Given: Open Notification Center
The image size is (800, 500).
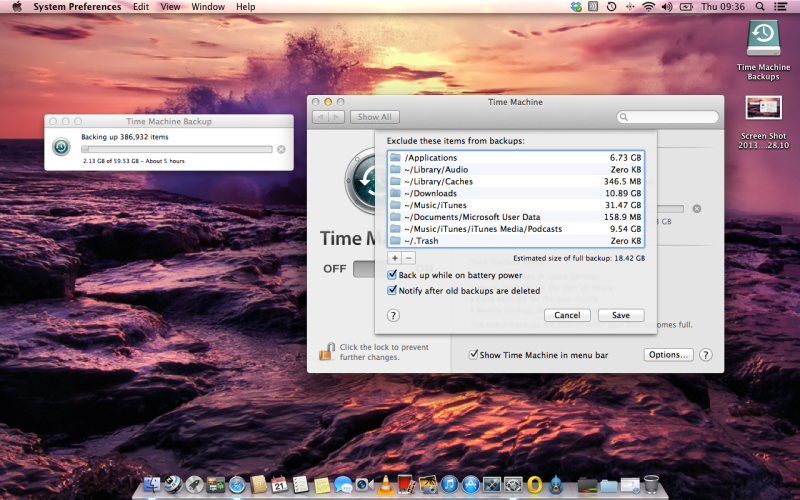Looking at the screenshot, I should (780, 7).
